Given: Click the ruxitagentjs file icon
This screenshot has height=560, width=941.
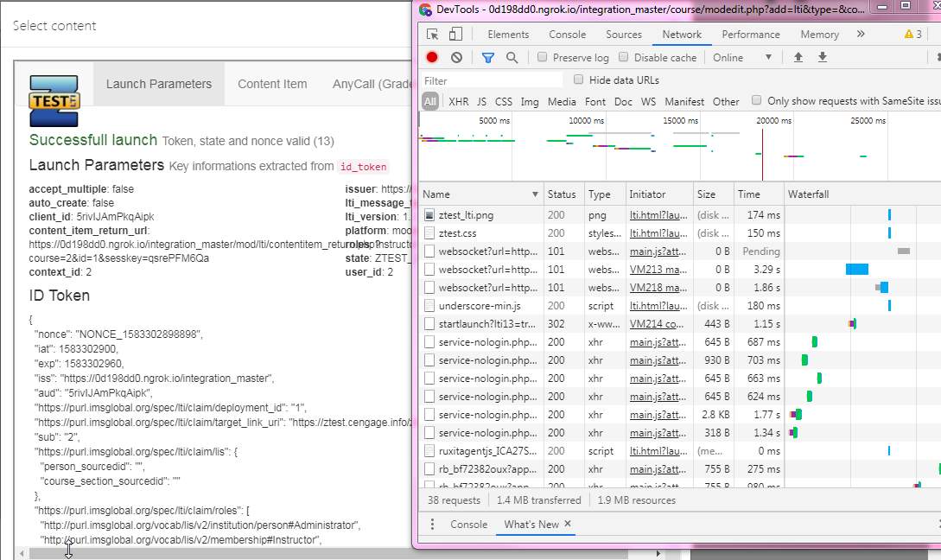Looking at the screenshot, I should pyautogui.click(x=429, y=451).
